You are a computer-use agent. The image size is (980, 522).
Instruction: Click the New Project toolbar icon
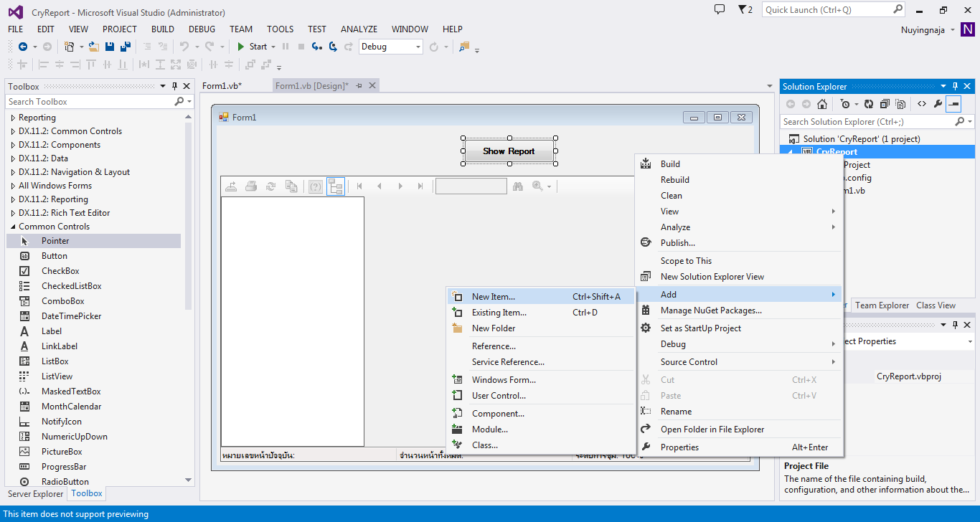point(70,47)
